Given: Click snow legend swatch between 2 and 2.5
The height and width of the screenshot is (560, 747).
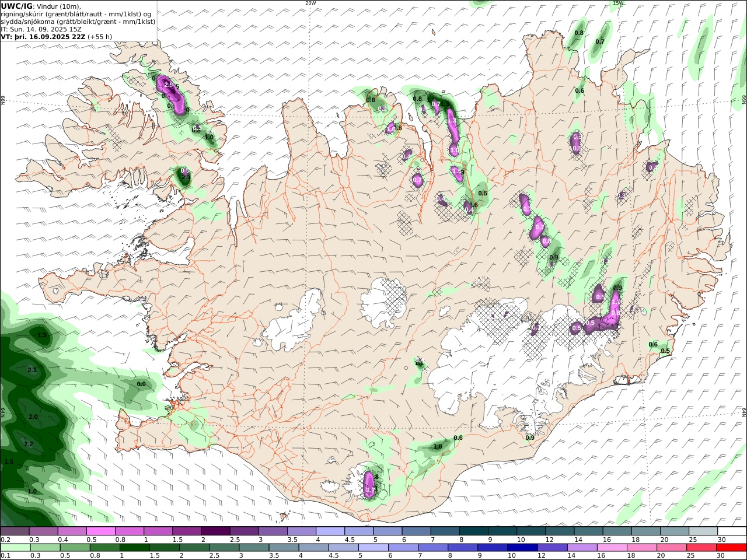Looking at the screenshot, I should coord(215,531).
